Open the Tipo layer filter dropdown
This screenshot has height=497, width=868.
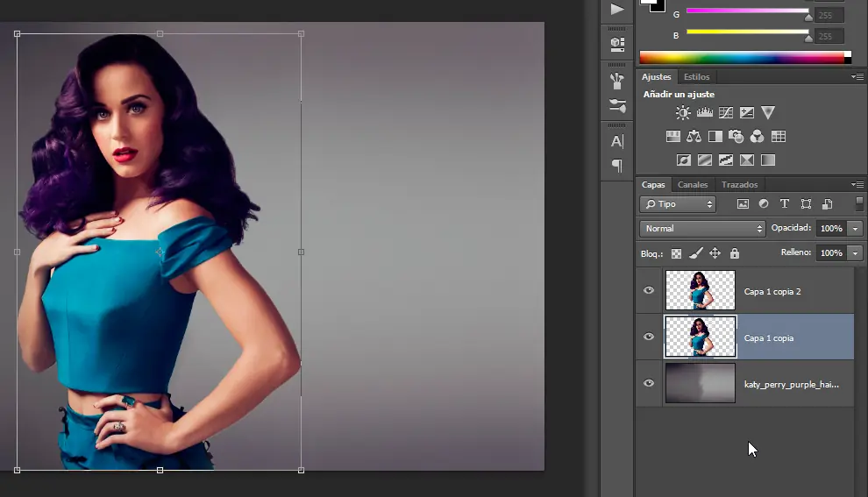coord(678,204)
